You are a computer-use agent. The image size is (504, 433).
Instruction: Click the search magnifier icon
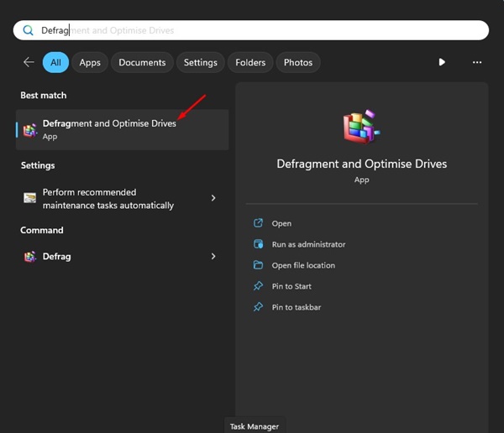click(x=28, y=30)
